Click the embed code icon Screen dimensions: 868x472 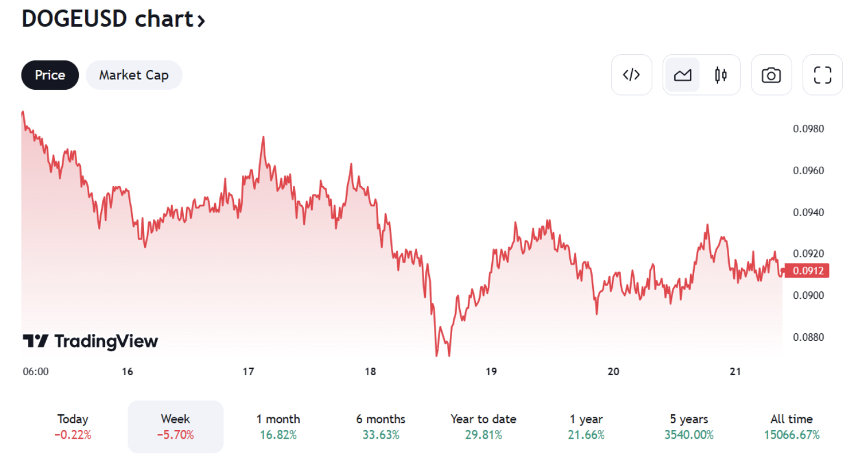[631, 75]
